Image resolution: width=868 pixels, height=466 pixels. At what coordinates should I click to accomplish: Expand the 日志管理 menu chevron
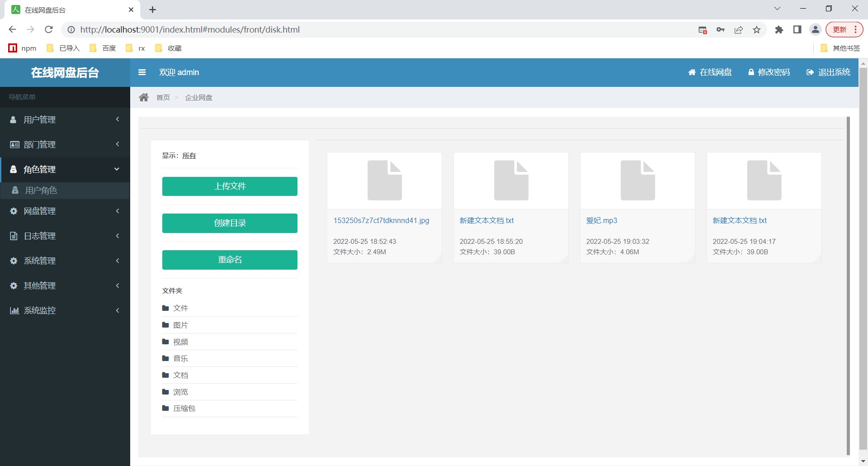[118, 236]
